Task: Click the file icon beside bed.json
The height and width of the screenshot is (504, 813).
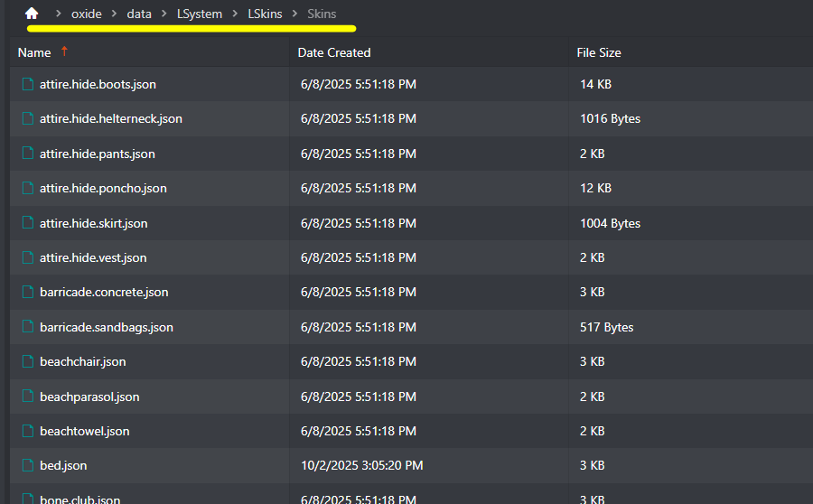Action: tap(28, 465)
